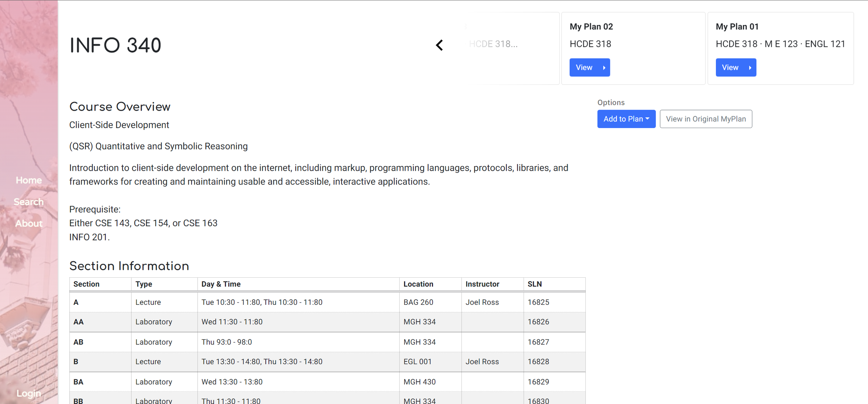Image resolution: width=868 pixels, height=404 pixels.
Task: Click the SLN column header
Action: pyautogui.click(x=534, y=284)
